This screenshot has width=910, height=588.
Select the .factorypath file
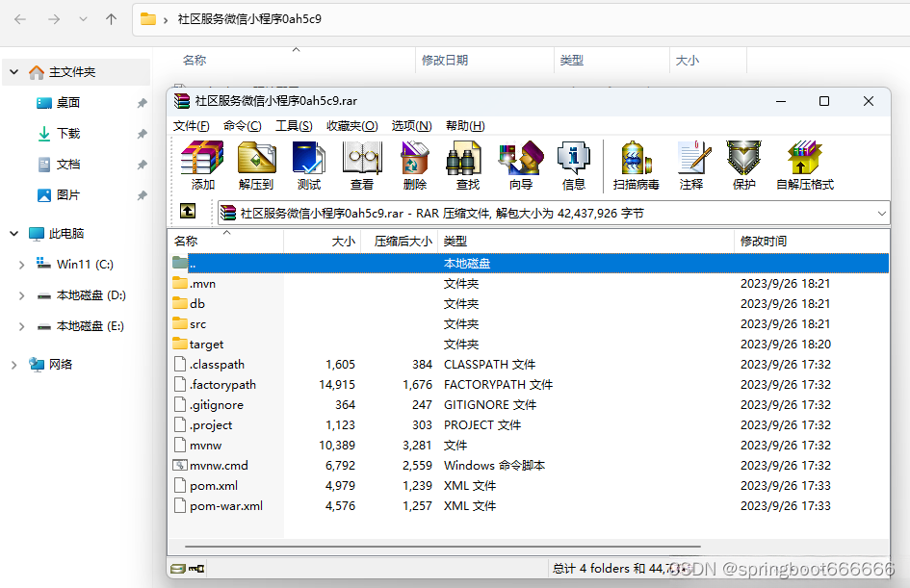click(x=528, y=385)
